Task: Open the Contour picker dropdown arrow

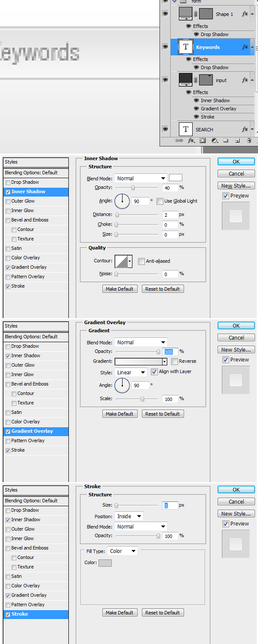Action: pos(130,261)
